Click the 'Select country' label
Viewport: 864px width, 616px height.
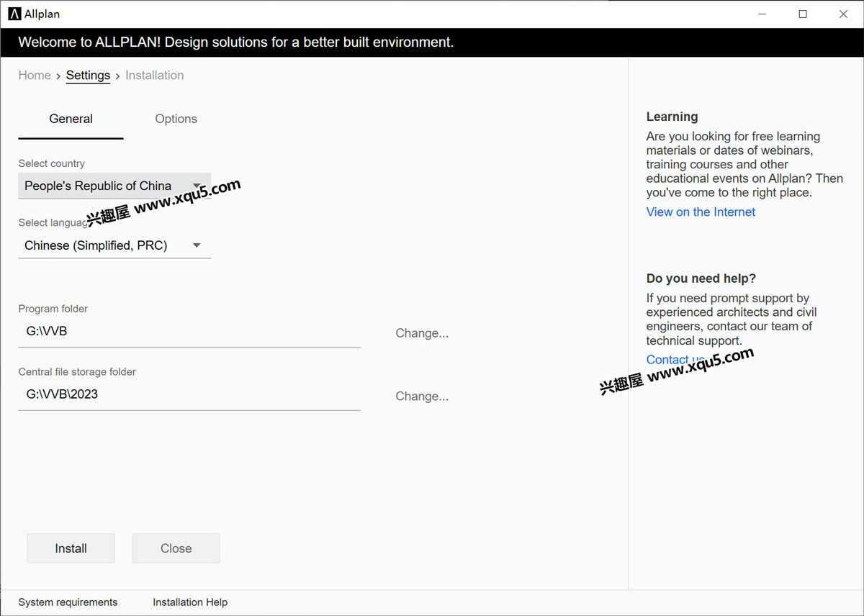pos(51,163)
